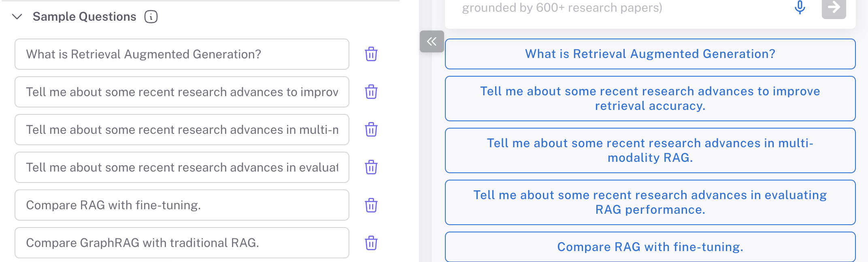Click the microphone voice input icon

pos(800,7)
